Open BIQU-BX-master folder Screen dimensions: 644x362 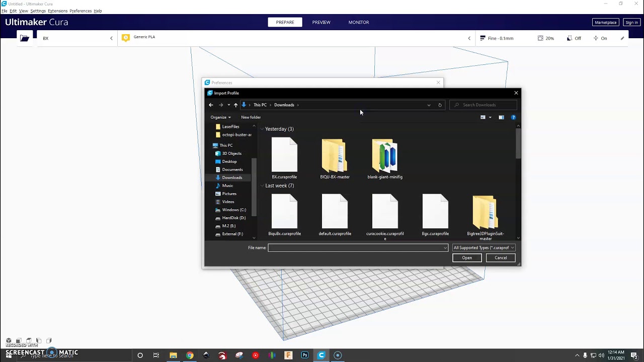tap(335, 158)
